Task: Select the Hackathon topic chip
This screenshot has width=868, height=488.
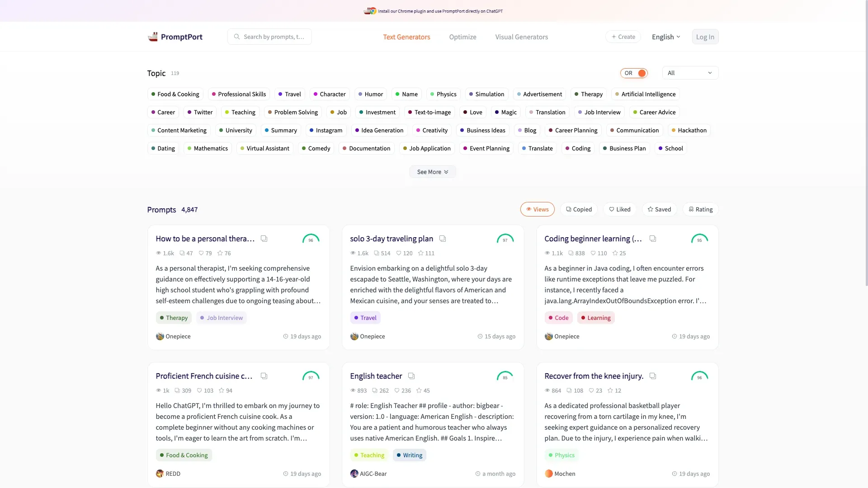Action: 689,130
